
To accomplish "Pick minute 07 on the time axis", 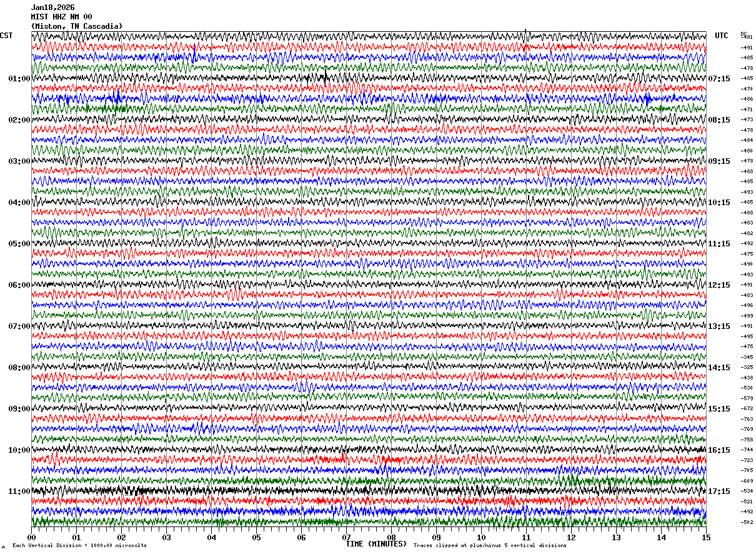I will [346, 537].
